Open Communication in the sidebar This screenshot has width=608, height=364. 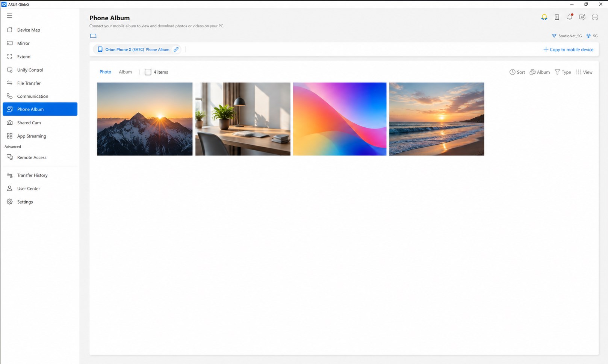point(40,96)
